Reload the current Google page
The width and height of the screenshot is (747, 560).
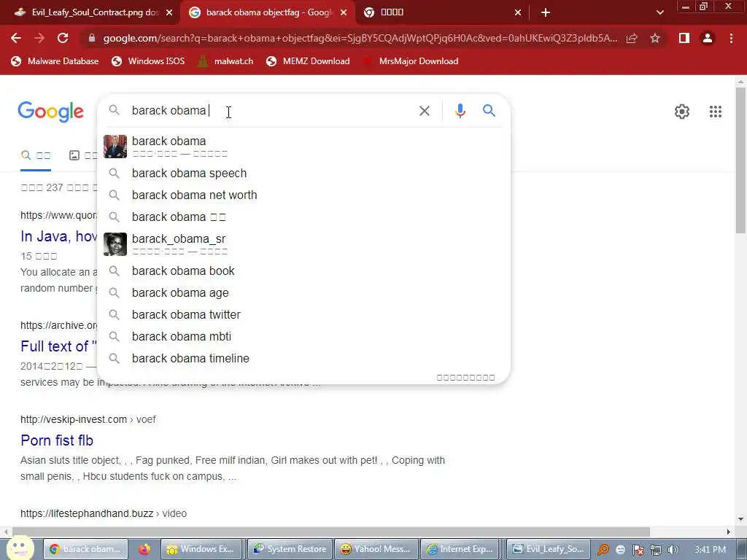63,38
